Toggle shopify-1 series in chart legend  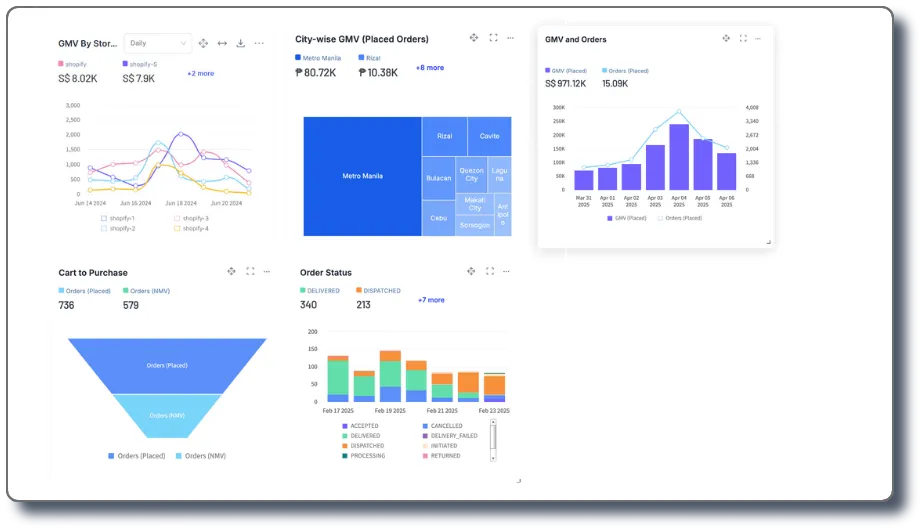[117, 218]
